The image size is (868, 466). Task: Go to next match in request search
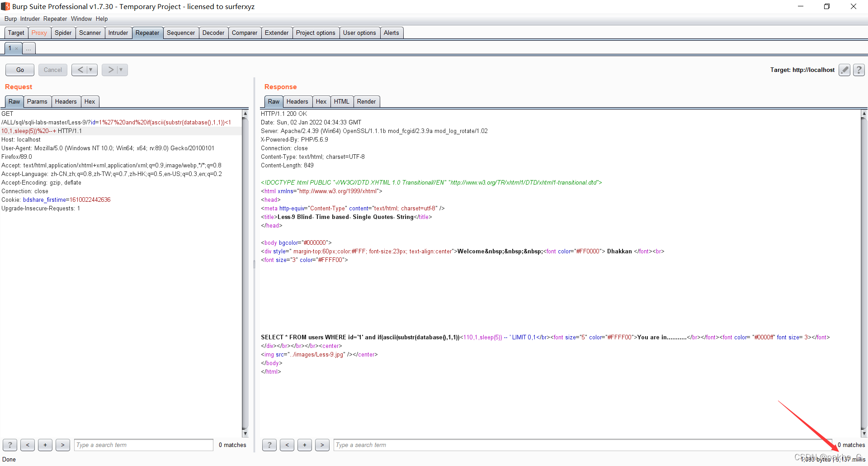tap(63, 445)
